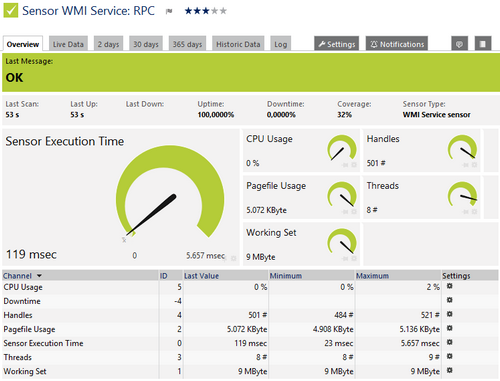Open gear settings for CPU Usage row
Screen dimensions: 500x381
(x=450, y=286)
